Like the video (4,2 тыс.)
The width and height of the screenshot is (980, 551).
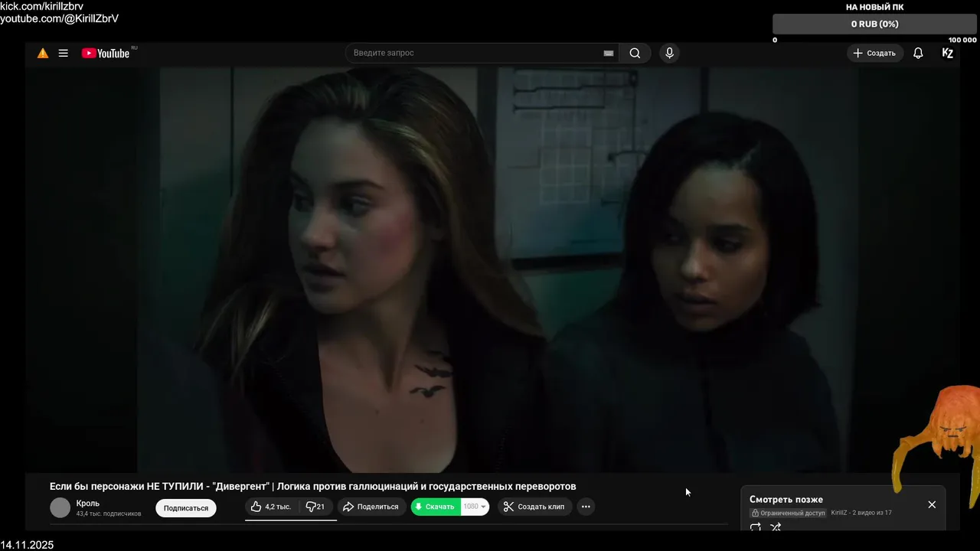click(x=271, y=507)
